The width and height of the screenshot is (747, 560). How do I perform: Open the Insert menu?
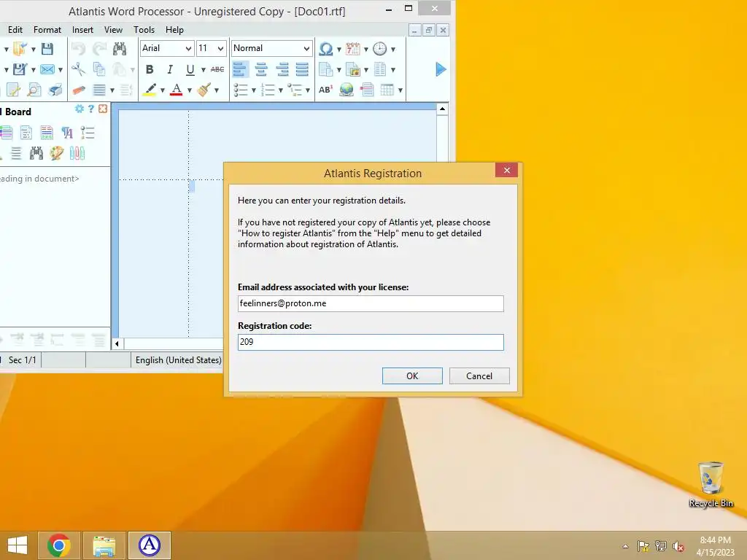click(x=82, y=29)
